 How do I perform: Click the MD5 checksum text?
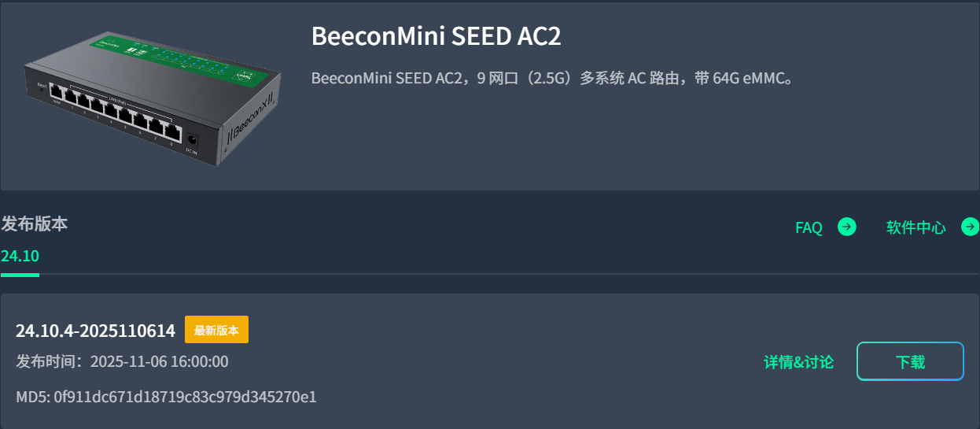[166, 397]
